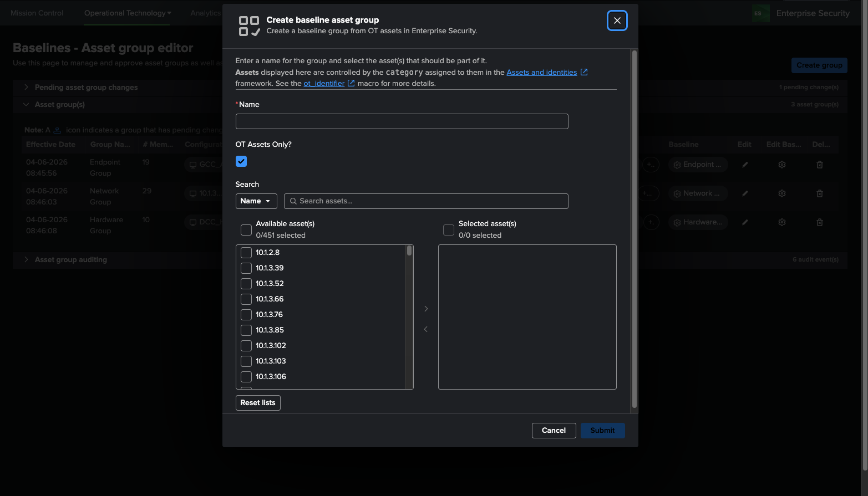The height and width of the screenshot is (496, 868).
Task: Uncheck the OT Assets Only checkbox
Action: [241, 161]
